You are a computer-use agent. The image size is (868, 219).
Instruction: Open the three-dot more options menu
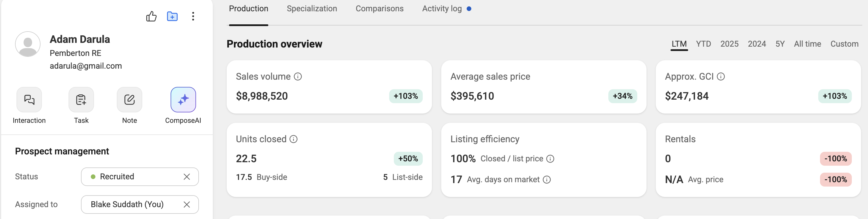click(x=193, y=16)
